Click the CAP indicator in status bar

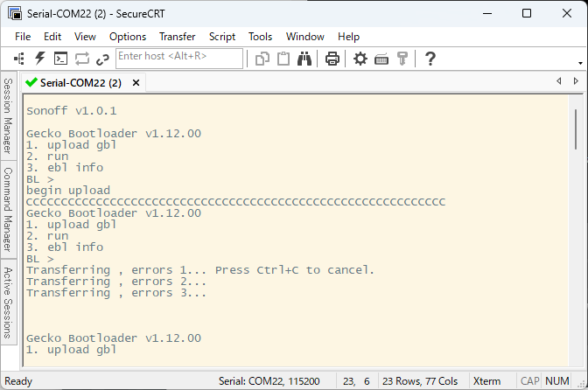[x=529, y=381]
